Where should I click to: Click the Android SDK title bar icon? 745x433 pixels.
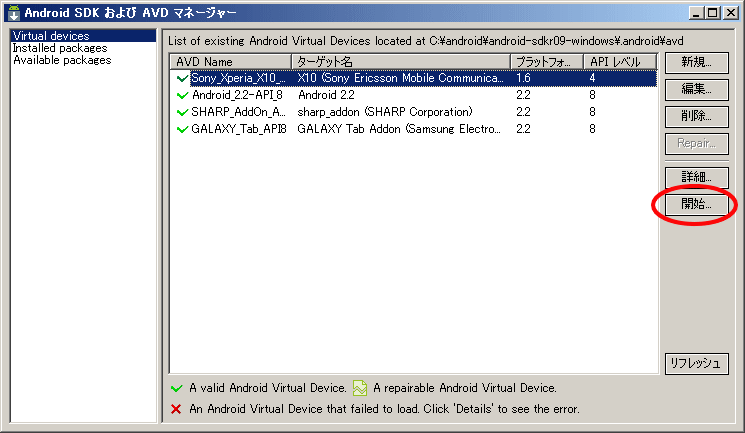14,13
